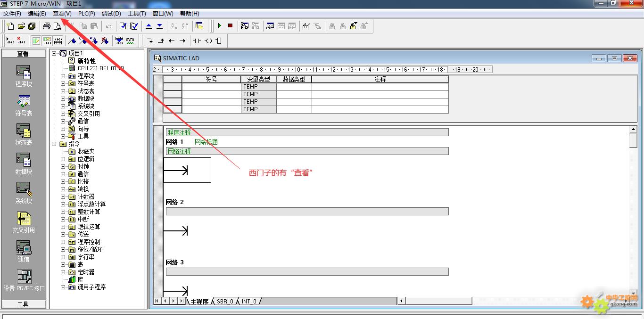Viewport: 644px width, 319px height.
Task: Open the 调试(D) menu
Action: (x=111, y=14)
